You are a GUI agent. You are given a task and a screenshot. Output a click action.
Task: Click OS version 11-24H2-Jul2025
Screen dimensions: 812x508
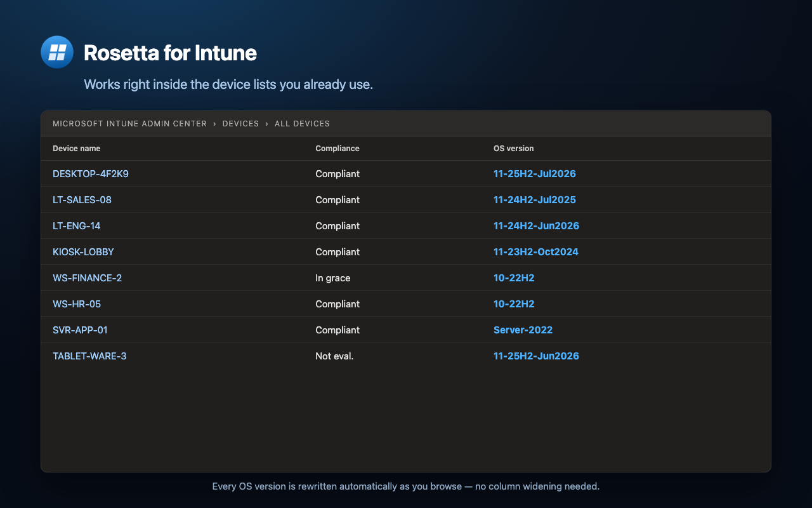535,200
